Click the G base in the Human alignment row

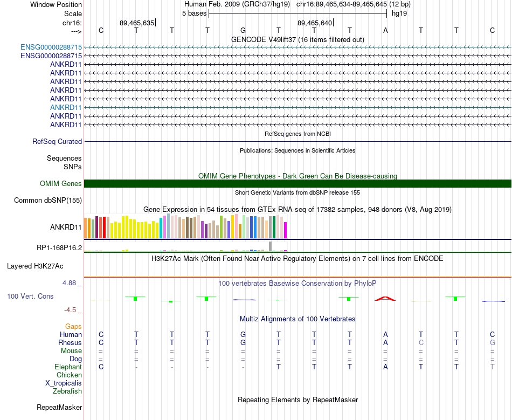coord(243,334)
